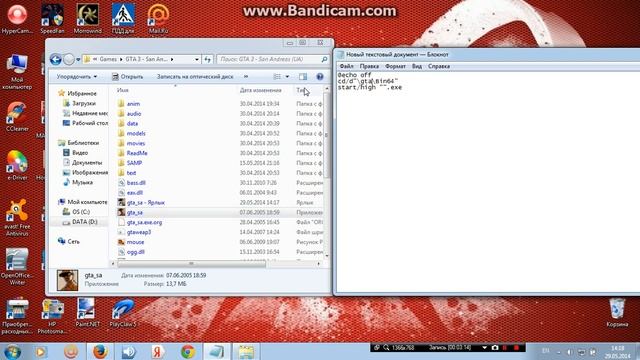Expand the address bar history dropdown
Viewport: 640px width, 360px height.
[197, 59]
